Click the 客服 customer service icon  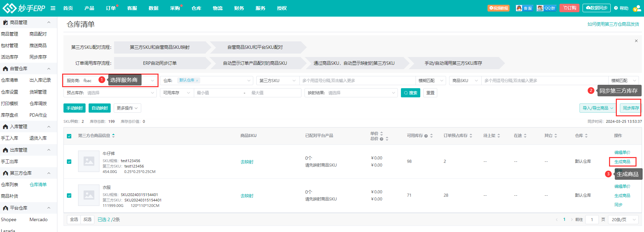524,8
